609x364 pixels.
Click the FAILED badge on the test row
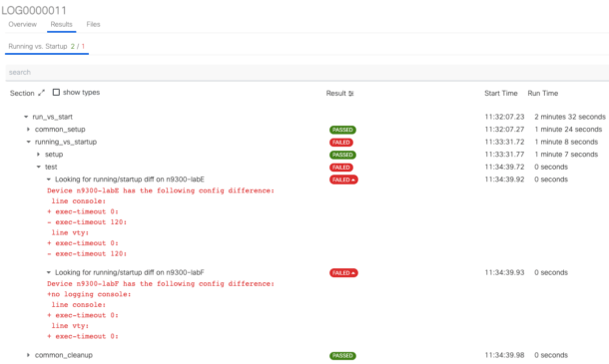pos(341,168)
